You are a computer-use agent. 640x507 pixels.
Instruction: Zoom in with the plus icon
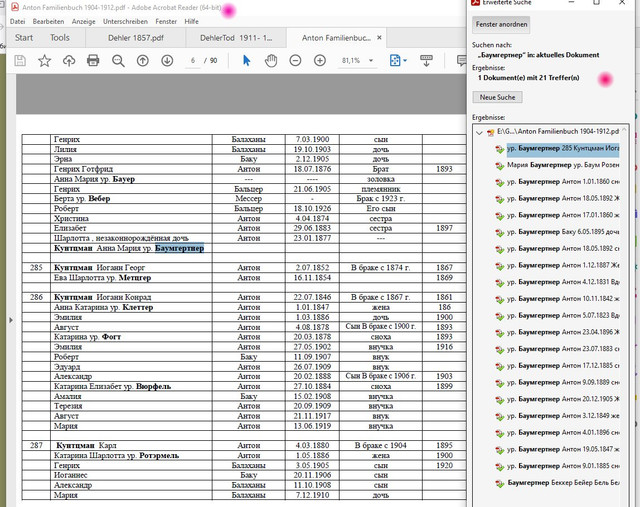320,61
